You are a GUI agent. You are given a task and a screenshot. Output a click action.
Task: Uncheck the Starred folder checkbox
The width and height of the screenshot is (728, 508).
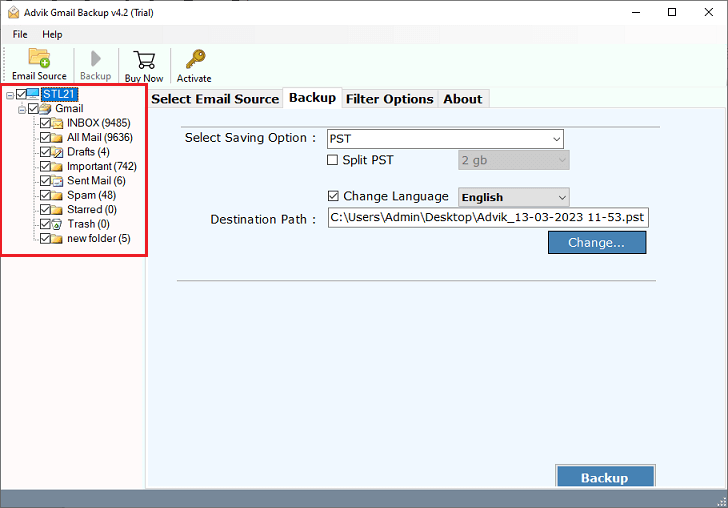coord(45,209)
